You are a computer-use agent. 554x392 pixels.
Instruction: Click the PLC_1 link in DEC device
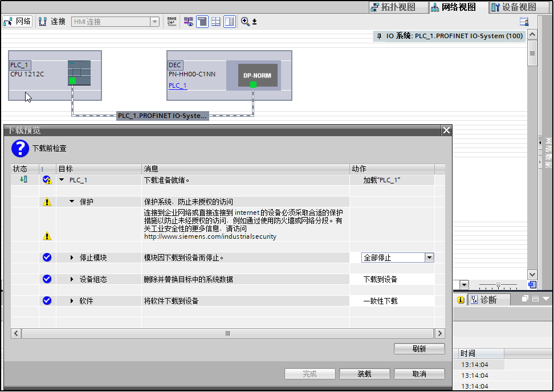177,85
